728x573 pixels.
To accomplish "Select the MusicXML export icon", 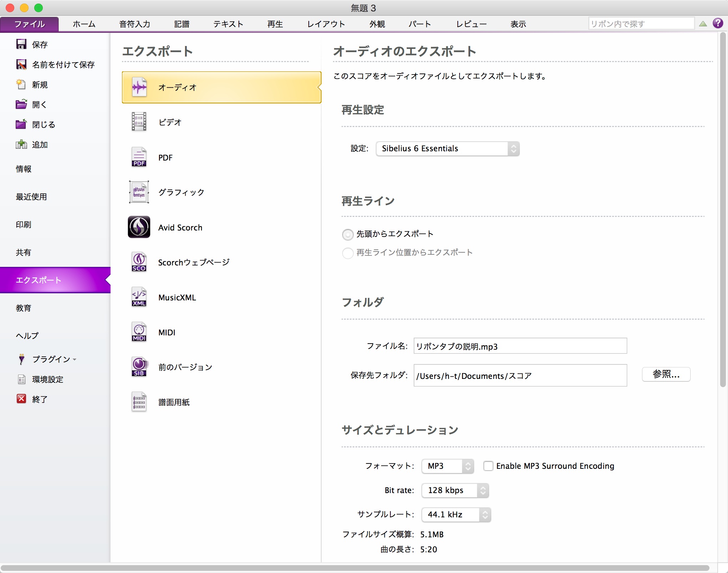I will click(139, 297).
